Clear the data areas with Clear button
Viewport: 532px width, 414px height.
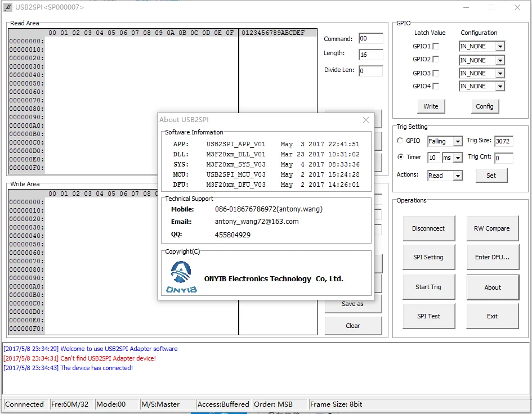353,325
